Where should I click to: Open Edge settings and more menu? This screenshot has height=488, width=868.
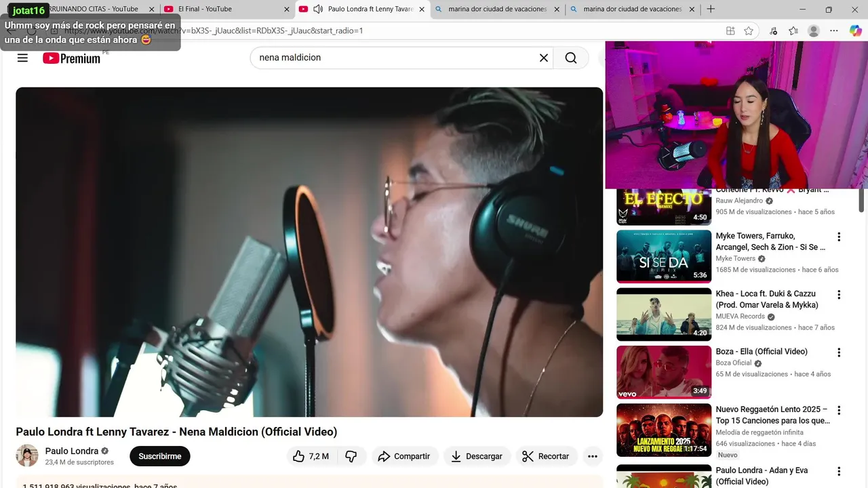pyautogui.click(x=834, y=30)
